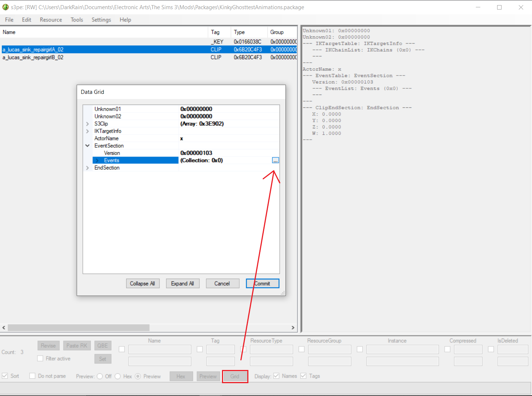Image resolution: width=532 pixels, height=396 pixels.
Task: Open the Help menu
Action: click(x=125, y=20)
